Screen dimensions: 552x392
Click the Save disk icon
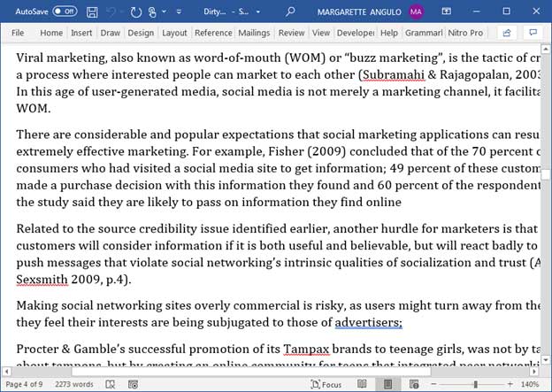point(92,12)
